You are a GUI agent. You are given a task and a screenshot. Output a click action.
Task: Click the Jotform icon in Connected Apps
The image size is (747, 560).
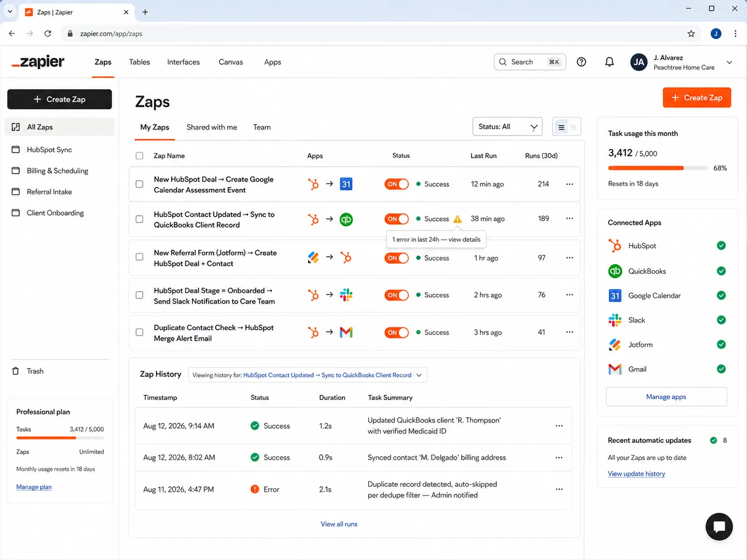coord(615,344)
